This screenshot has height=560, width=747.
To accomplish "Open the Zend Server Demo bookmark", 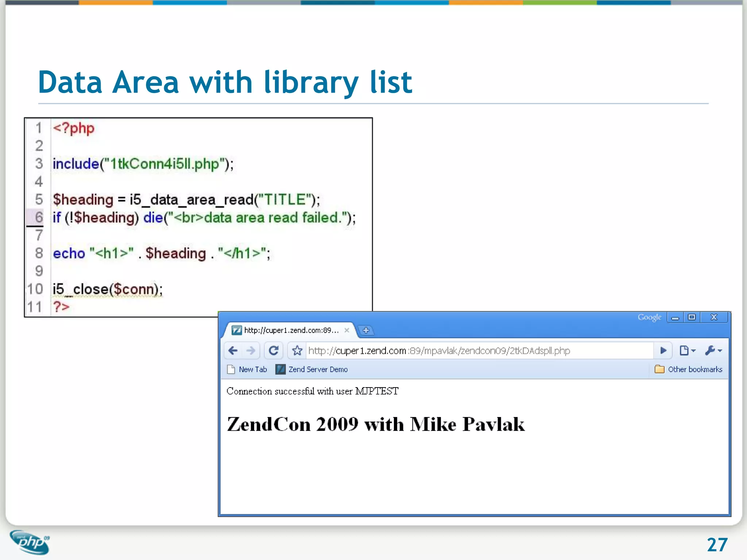I will (x=311, y=369).
